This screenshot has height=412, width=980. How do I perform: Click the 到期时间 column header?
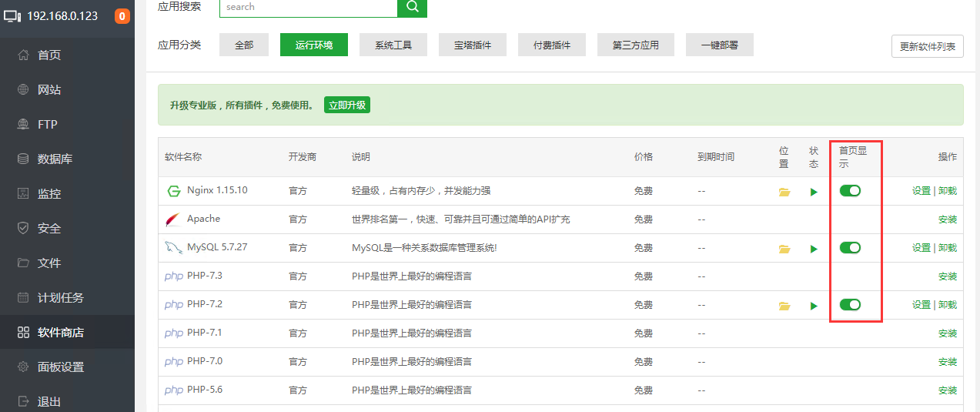tap(716, 157)
